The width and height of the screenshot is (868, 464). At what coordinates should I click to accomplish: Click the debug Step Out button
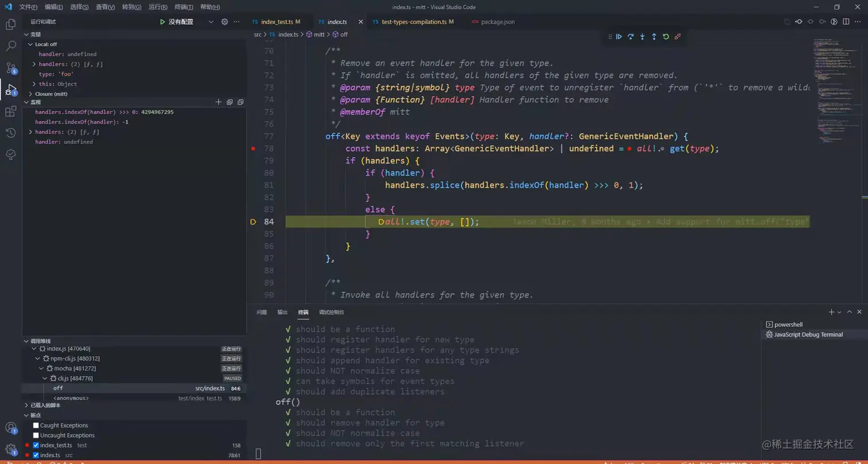point(654,37)
